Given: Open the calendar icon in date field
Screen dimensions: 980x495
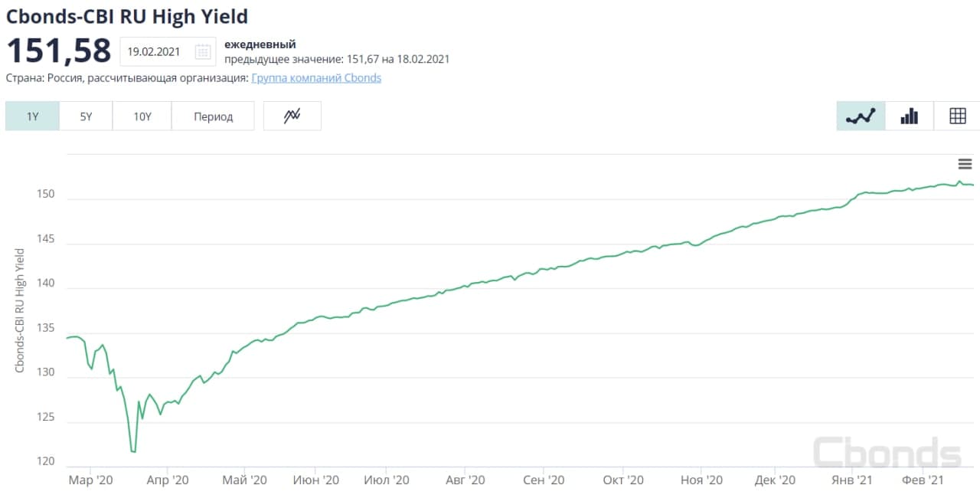Looking at the screenshot, I should pos(202,52).
